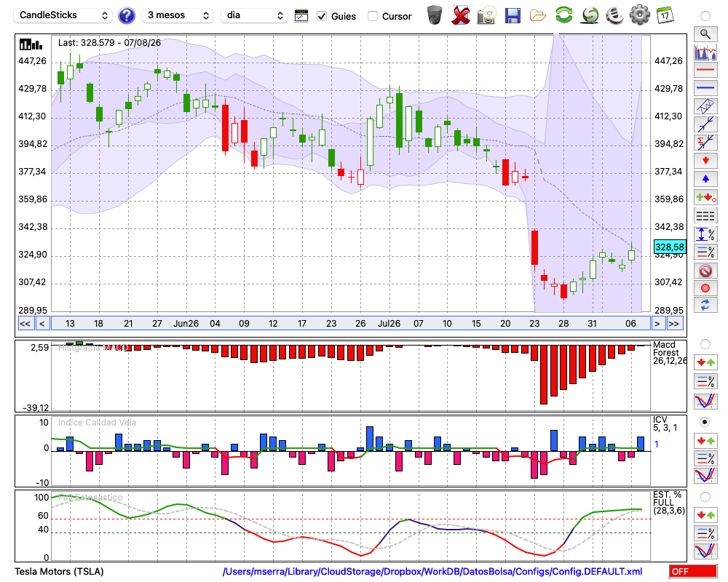Open the calendar icon in toolbar
This screenshot has height=582, width=728.
coord(665,15)
